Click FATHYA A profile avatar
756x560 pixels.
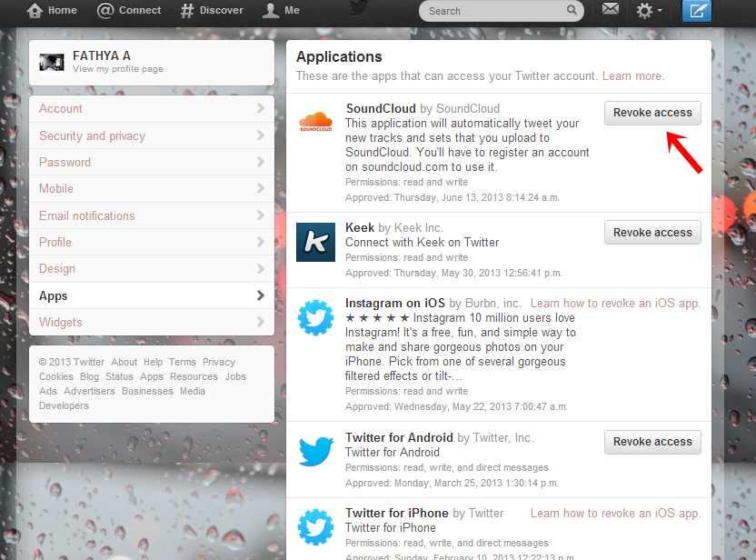(52, 63)
